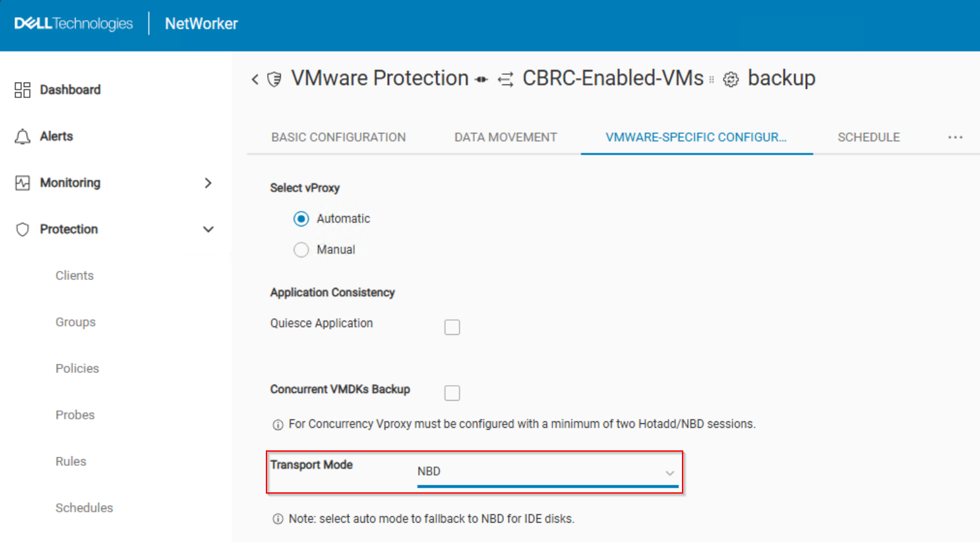Screen dimensions: 980x542
Task: Click the shield icon before VMware Protection
Action: click(275, 79)
